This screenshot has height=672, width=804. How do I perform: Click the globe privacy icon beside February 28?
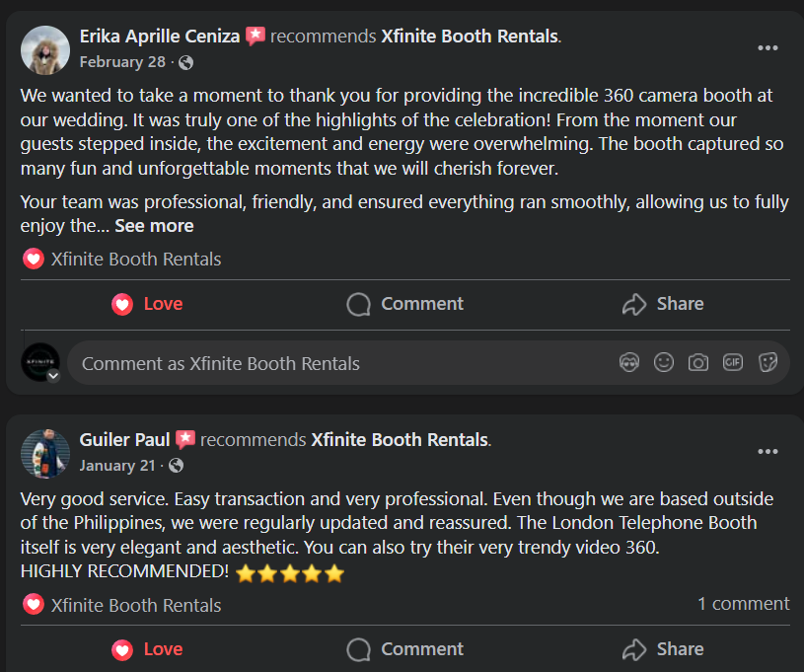point(185,62)
